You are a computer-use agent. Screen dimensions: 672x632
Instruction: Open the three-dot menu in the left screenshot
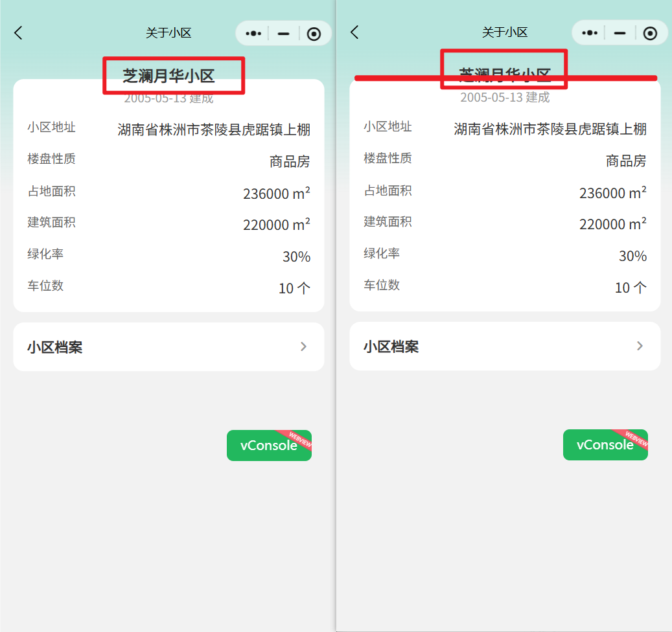(253, 34)
